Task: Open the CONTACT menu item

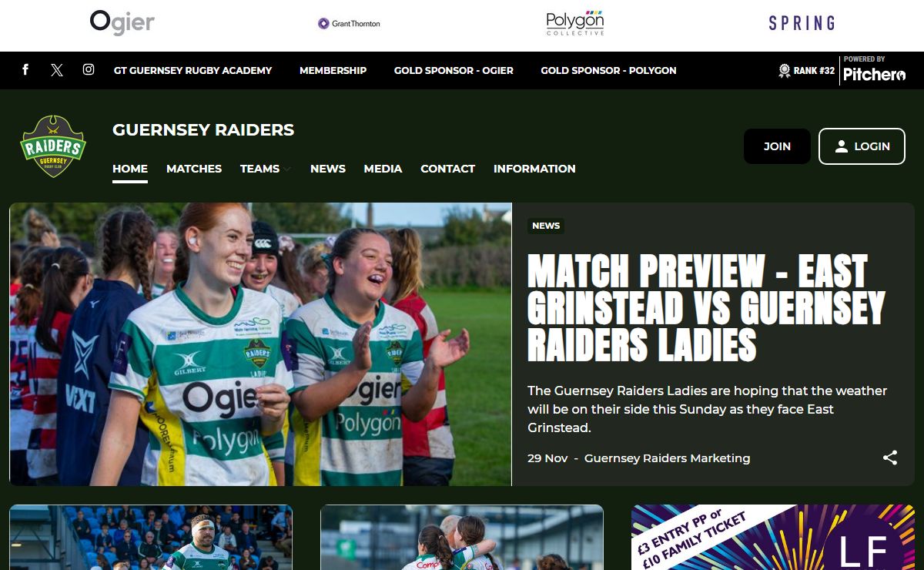Action: (447, 169)
